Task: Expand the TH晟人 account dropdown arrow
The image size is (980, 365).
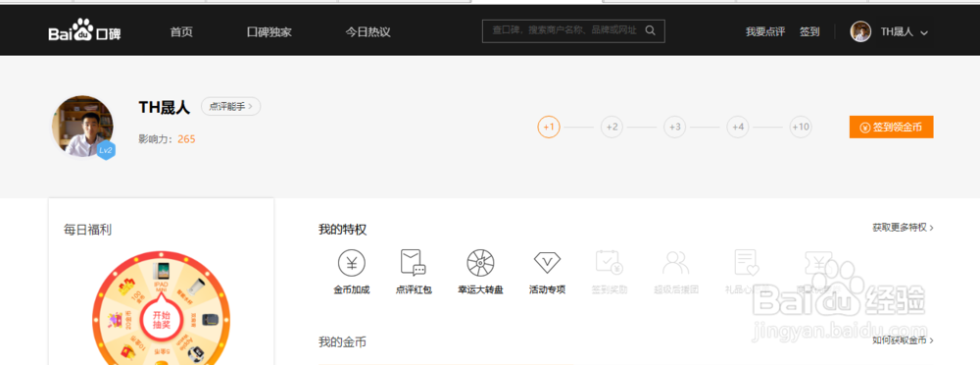Action: click(924, 32)
